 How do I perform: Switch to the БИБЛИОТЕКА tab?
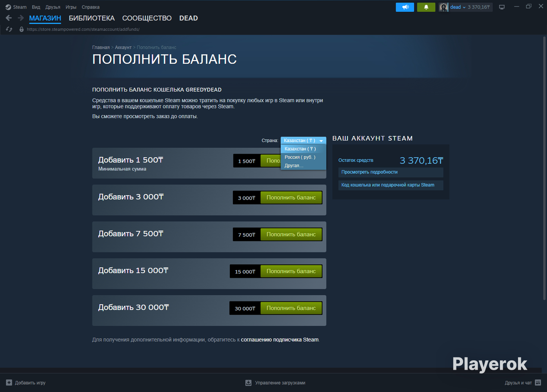click(92, 18)
